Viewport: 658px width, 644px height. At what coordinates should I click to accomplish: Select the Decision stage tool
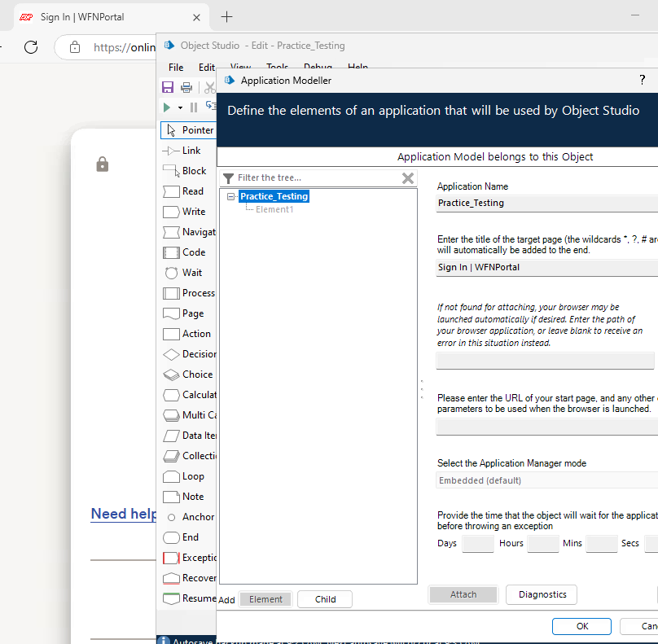[189, 354]
